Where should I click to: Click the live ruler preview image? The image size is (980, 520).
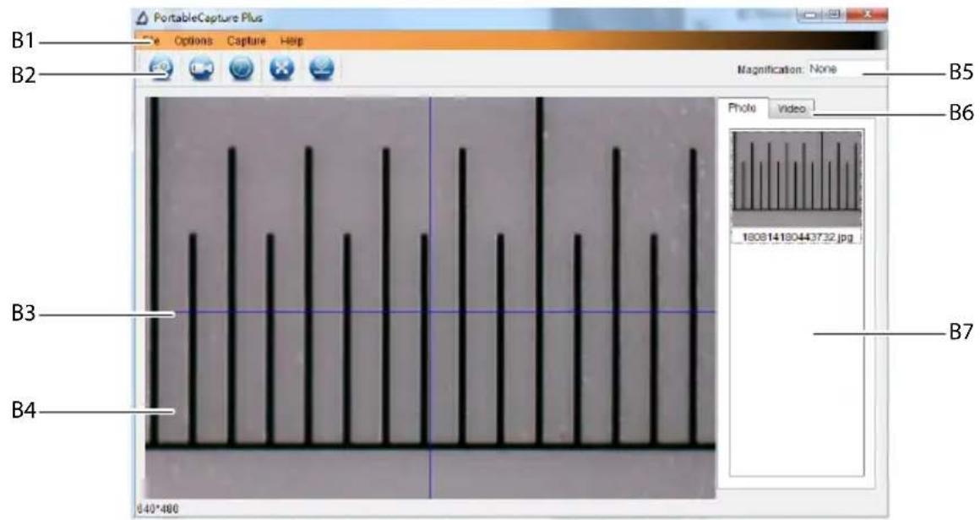pos(431,298)
